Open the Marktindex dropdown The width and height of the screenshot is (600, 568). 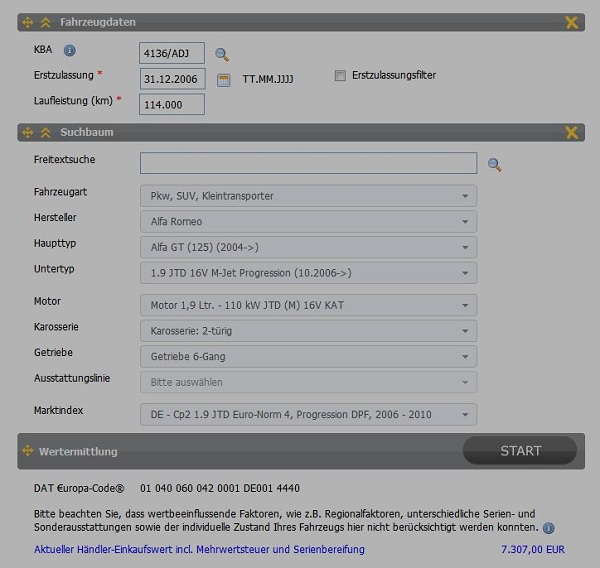coord(308,414)
